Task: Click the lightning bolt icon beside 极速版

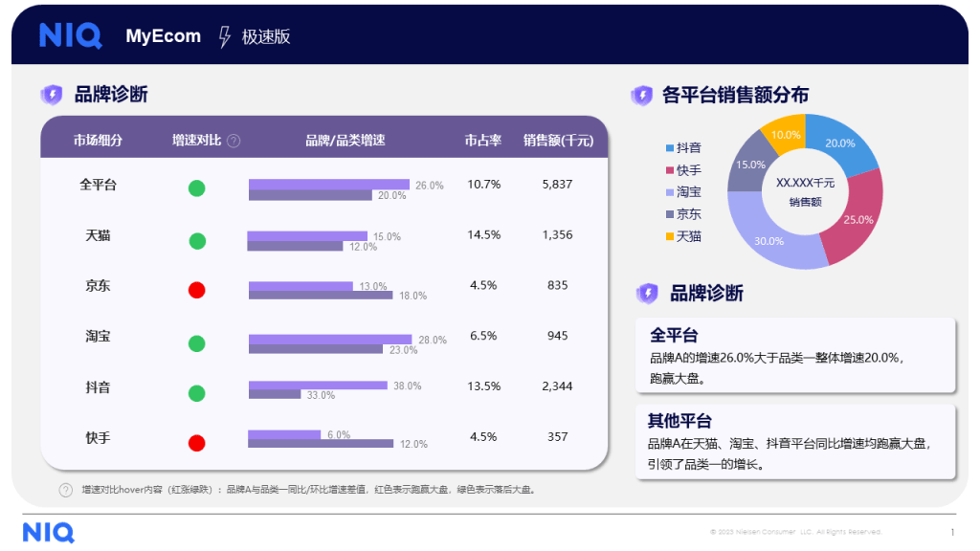Action: click(x=224, y=37)
